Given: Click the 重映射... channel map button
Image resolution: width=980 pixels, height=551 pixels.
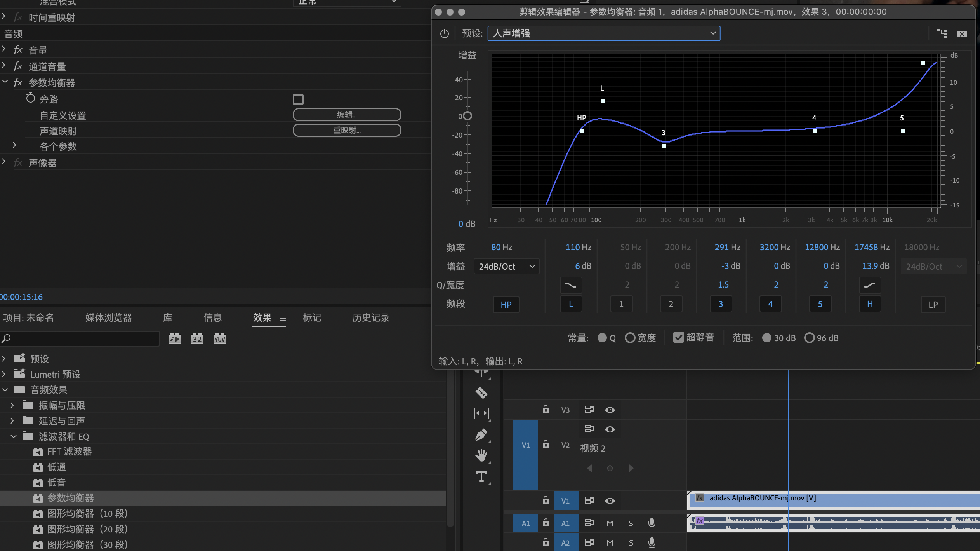Looking at the screenshot, I should pos(347,130).
